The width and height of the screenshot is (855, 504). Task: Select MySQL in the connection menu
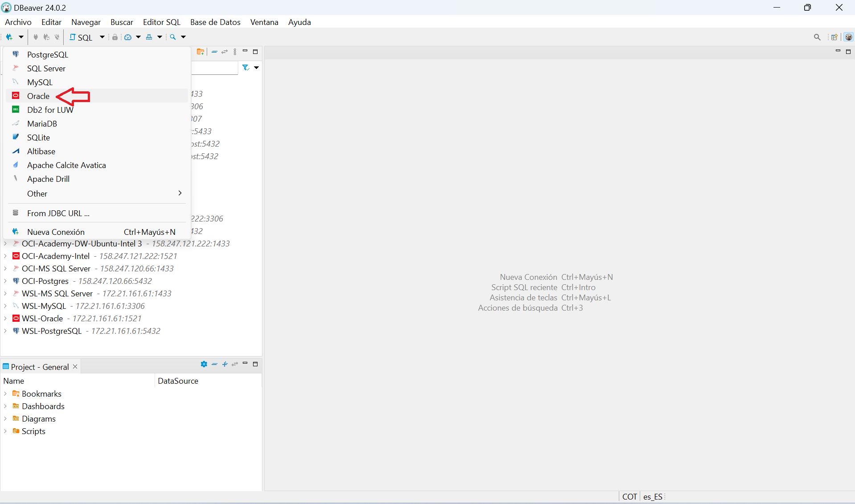pyautogui.click(x=97, y=82)
